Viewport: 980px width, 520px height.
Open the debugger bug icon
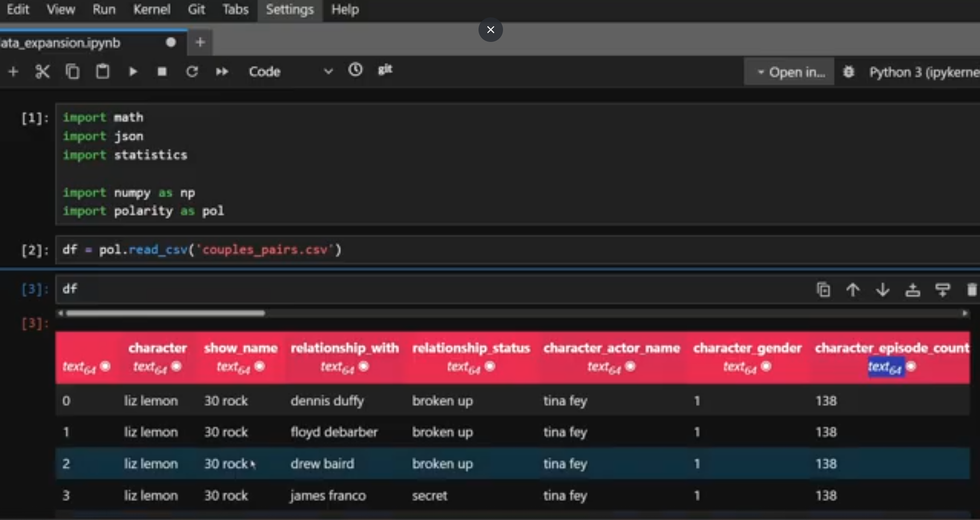click(849, 72)
